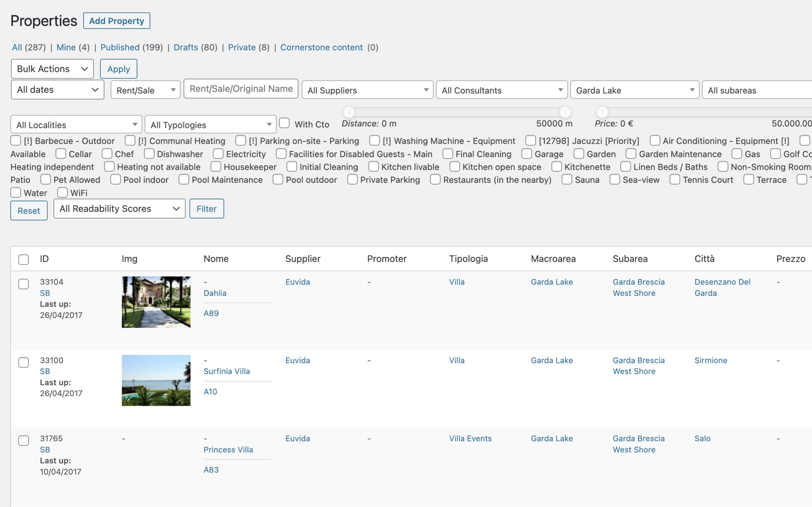This screenshot has width=812, height=507.
Task: Open the Garda Lake macroarea selector
Action: tap(634, 90)
